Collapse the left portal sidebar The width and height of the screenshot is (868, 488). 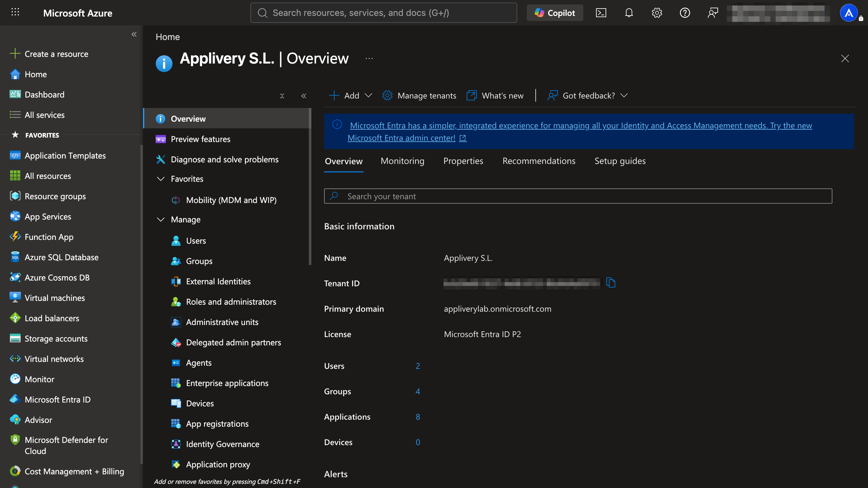[134, 34]
